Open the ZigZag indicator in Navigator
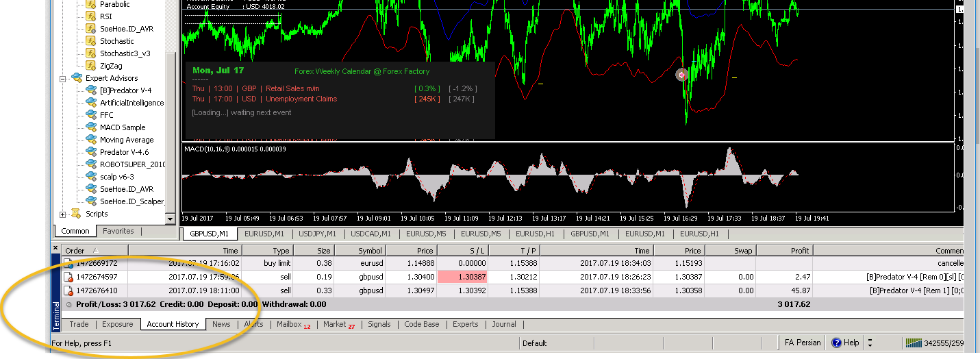 (111, 66)
